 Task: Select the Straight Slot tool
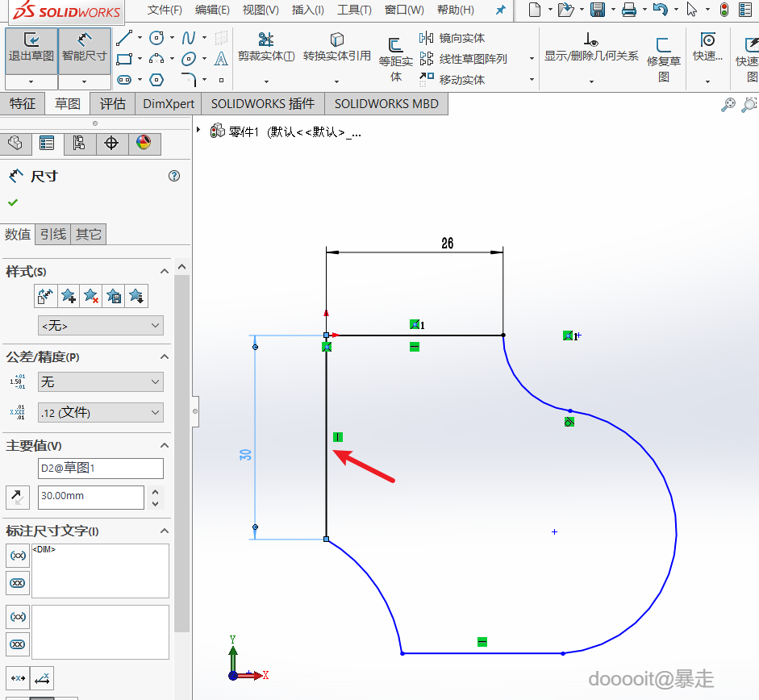[x=124, y=79]
